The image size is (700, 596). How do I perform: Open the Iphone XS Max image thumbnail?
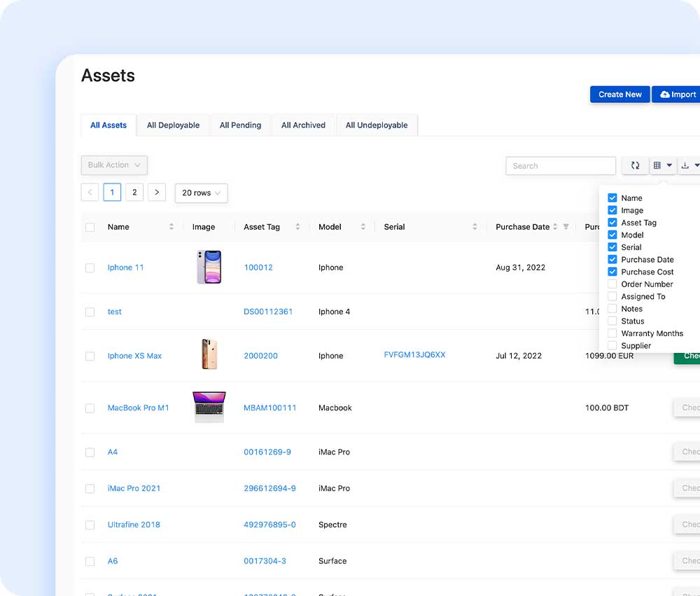[209, 354]
